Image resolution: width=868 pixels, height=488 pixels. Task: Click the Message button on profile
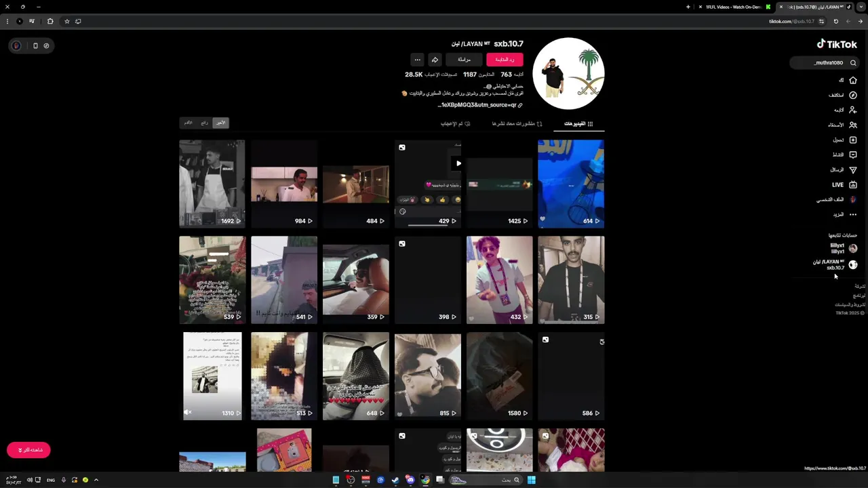tap(464, 60)
